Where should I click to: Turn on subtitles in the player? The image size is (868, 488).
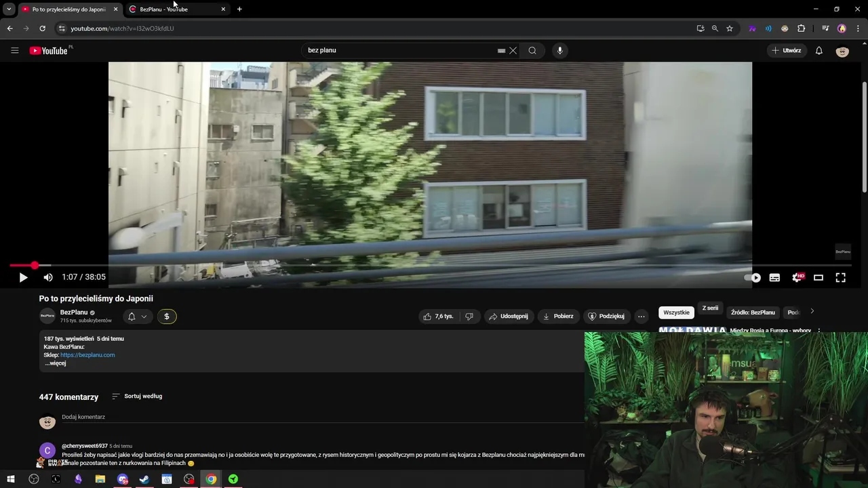(x=774, y=277)
